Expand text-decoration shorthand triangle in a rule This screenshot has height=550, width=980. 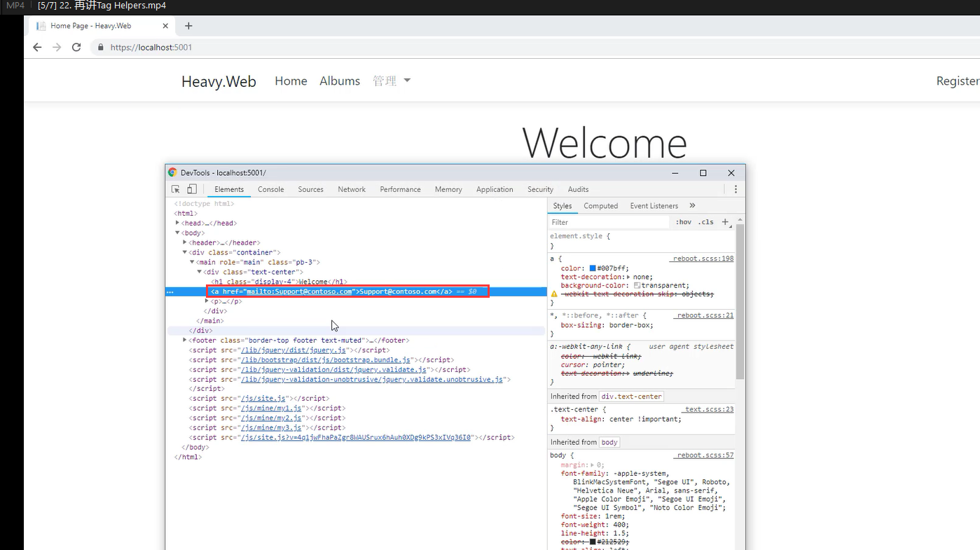[x=628, y=277]
